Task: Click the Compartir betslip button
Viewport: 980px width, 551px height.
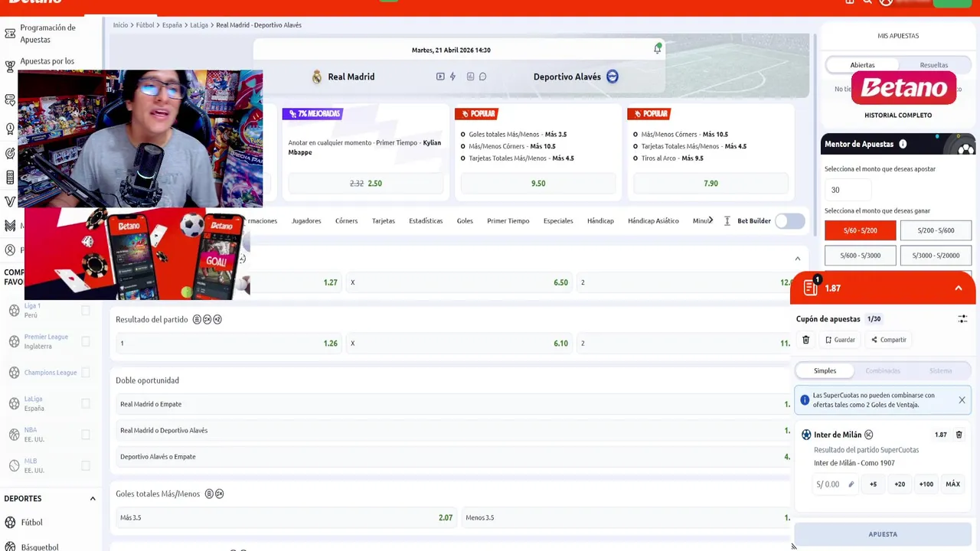Action: click(x=888, y=340)
